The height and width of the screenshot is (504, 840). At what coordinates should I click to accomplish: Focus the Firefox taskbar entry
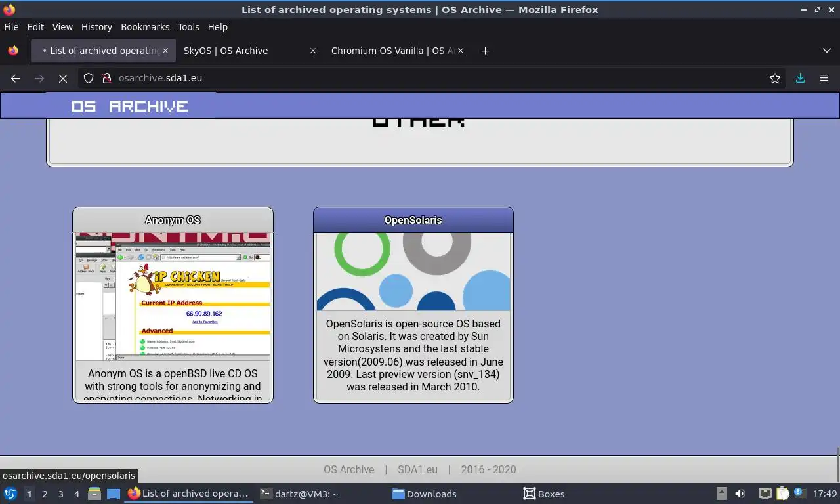tap(189, 493)
